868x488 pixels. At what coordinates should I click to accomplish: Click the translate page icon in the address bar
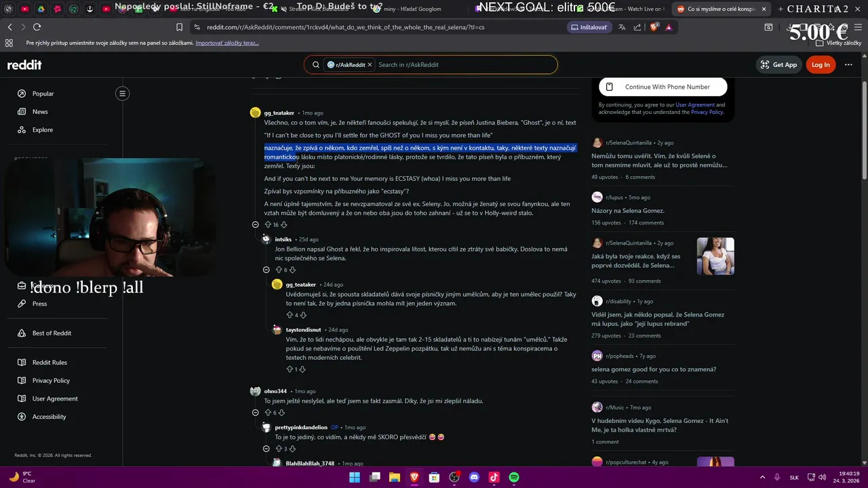622,27
